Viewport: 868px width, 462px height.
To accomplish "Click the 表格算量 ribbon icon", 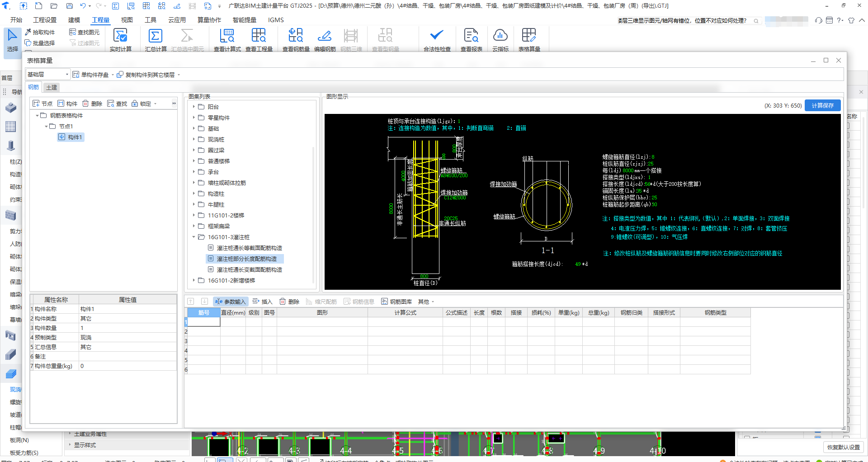I will tap(529, 40).
